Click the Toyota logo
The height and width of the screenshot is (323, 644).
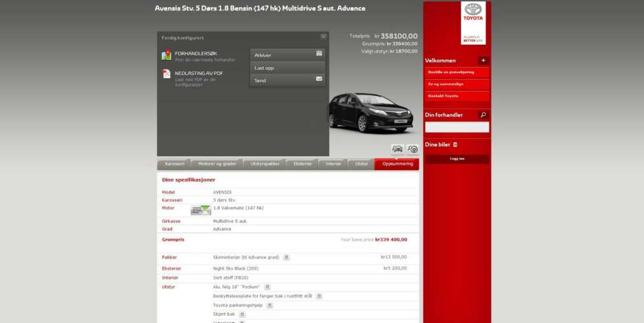tap(473, 23)
